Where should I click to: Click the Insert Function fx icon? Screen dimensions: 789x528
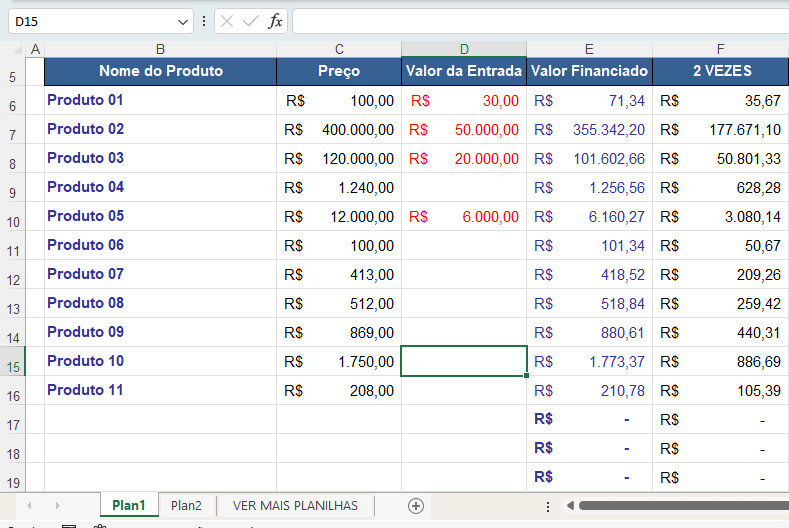pos(275,21)
